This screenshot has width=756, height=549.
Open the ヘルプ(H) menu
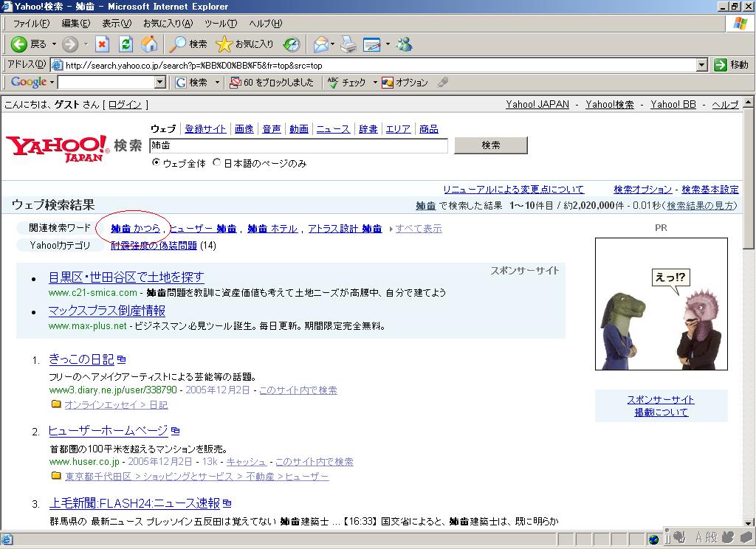(x=266, y=23)
